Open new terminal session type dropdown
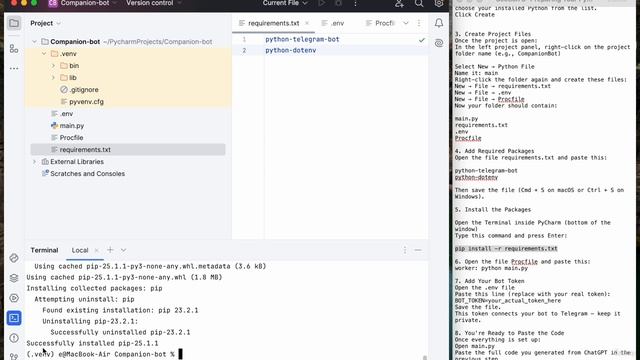Viewport: 640px width, 360px height. pos(123,250)
